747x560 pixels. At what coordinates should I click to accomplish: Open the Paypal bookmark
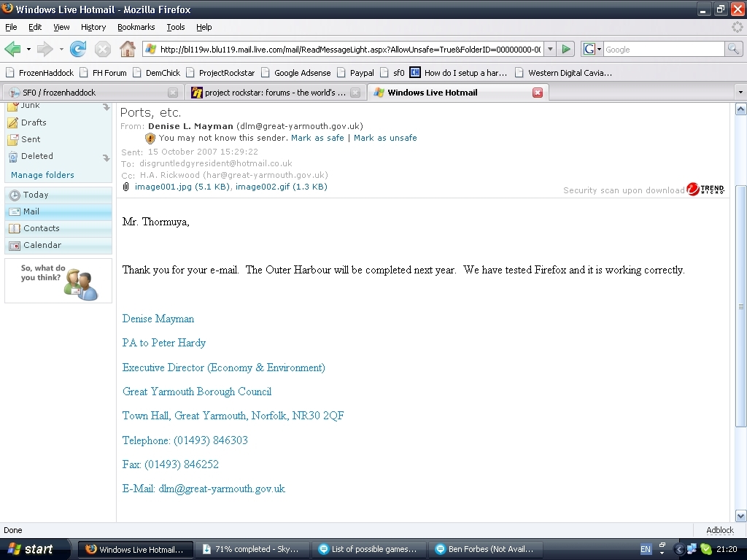[355, 73]
